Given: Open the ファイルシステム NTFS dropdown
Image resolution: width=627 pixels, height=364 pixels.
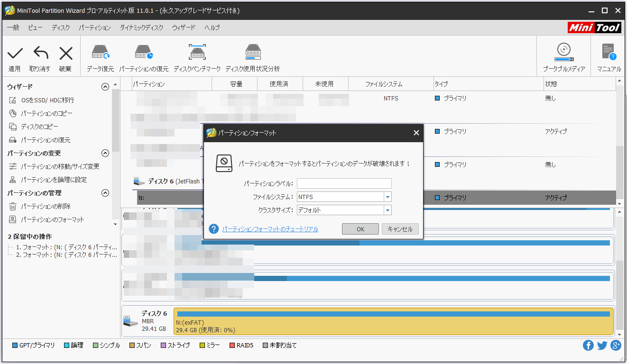Looking at the screenshot, I should pyautogui.click(x=387, y=197).
